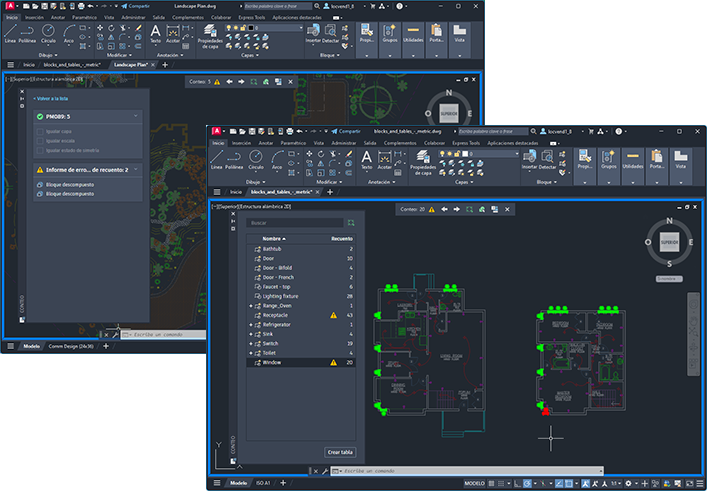Screen dimensions: 707x491
Task: Open the Acotar dimension tool in the front window
Action: click(x=385, y=160)
